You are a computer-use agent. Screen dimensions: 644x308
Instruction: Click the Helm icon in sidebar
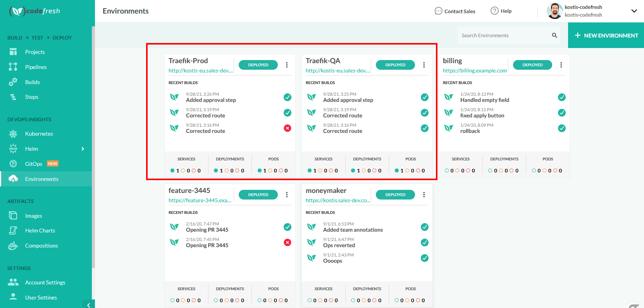(13, 149)
